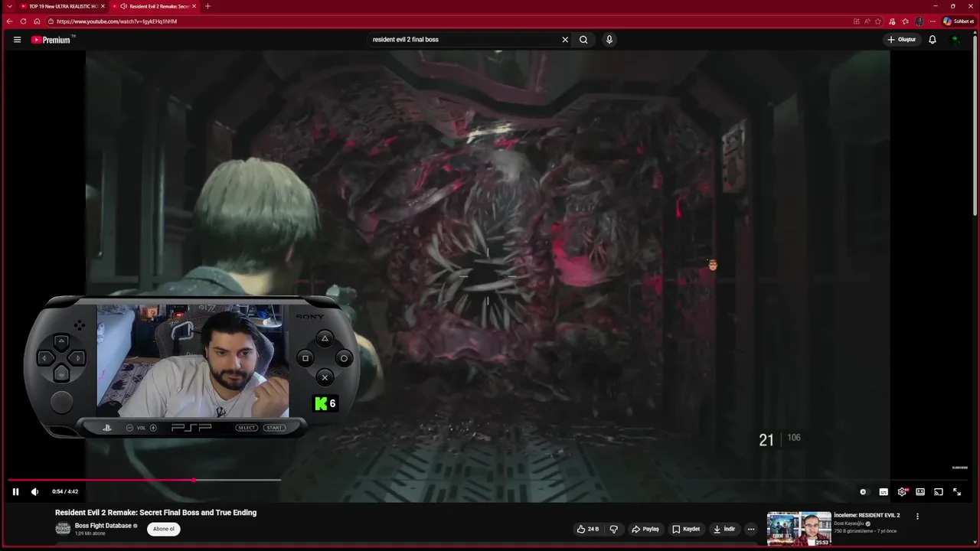Screen dimensions: 980x551
Task: Start voice search with the microphone
Action: [609, 40]
